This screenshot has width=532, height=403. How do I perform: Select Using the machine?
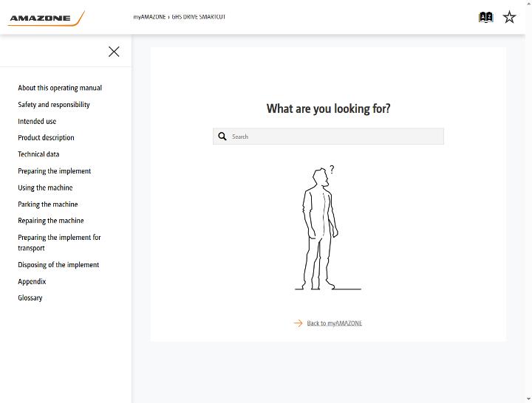(45, 187)
